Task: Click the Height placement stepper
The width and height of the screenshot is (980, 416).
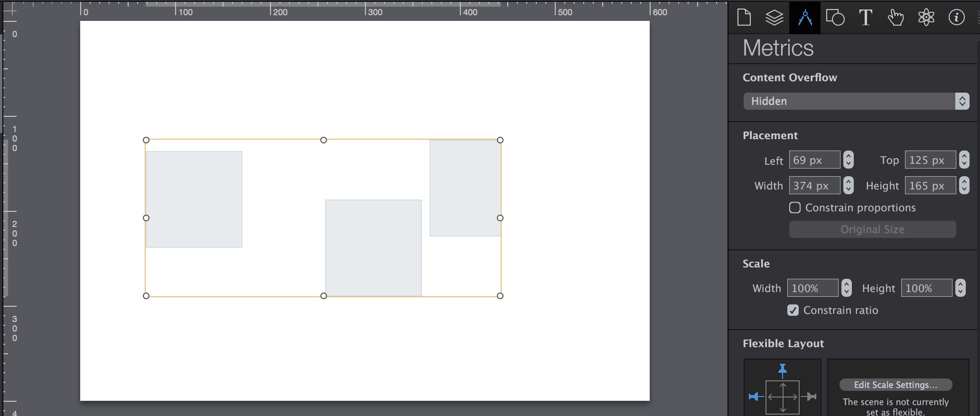Action: [x=964, y=185]
